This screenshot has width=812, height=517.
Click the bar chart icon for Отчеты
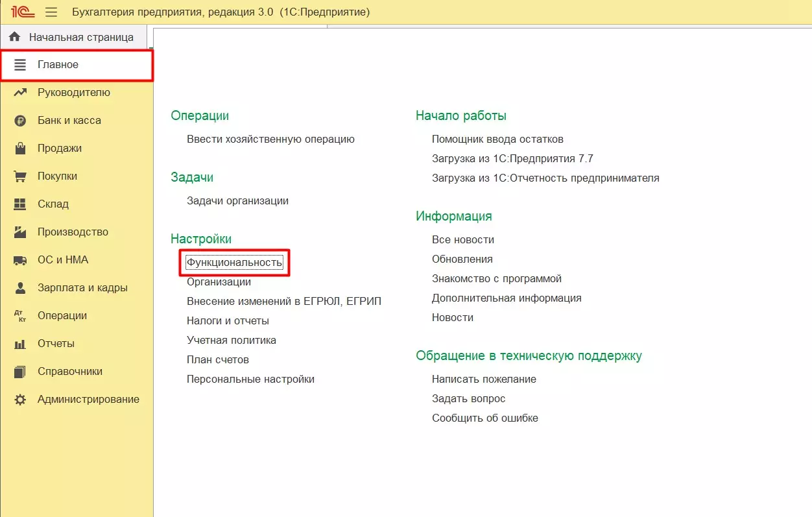tap(20, 344)
